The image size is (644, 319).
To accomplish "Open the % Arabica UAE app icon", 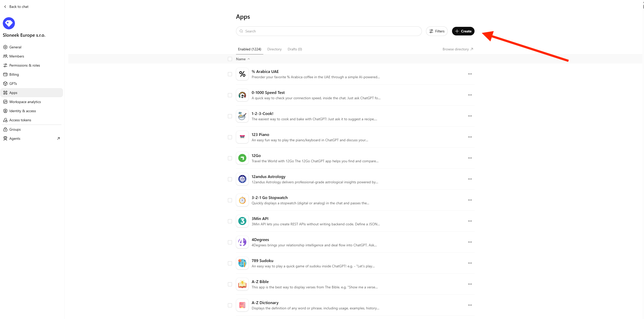I will (x=242, y=74).
